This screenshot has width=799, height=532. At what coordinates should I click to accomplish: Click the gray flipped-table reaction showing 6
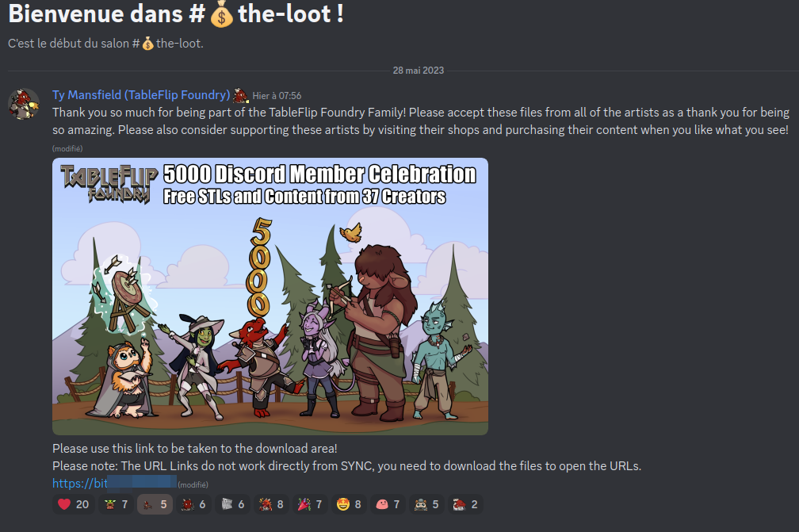pyautogui.click(x=233, y=504)
